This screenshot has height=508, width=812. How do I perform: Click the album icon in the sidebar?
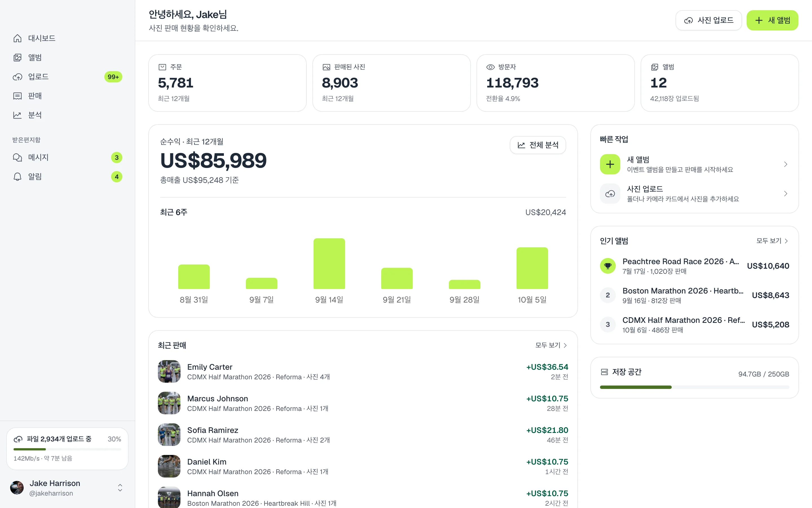17,58
